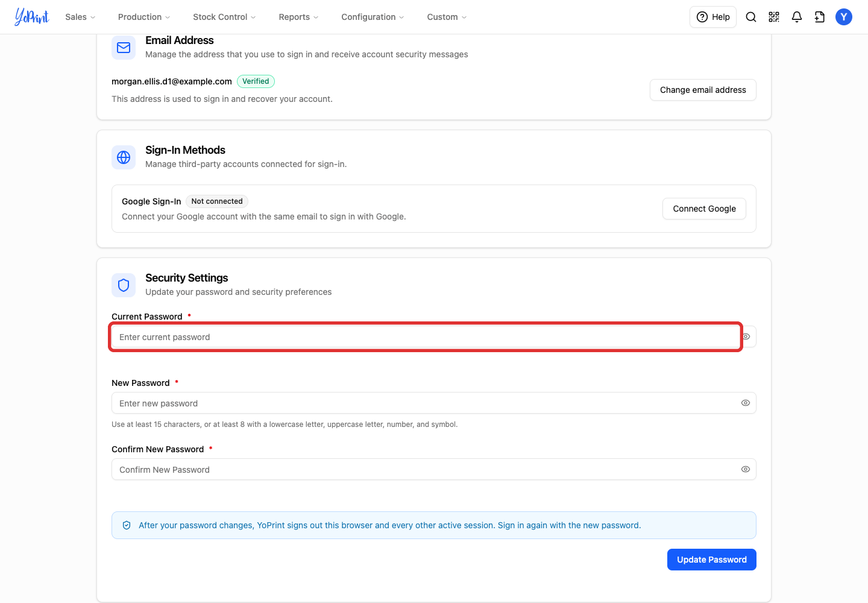Click the Google Sign-In label
Screen dimensions: 868x603
click(151, 201)
